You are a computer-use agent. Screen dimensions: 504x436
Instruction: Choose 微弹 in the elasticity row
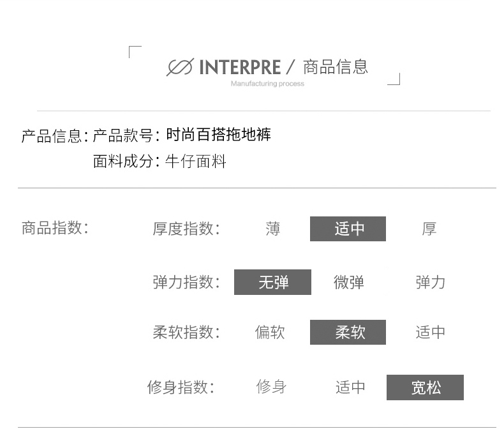click(349, 282)
